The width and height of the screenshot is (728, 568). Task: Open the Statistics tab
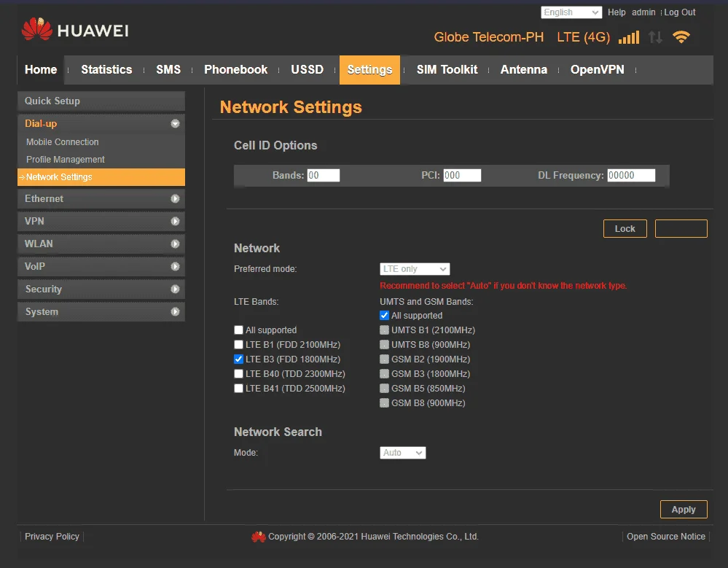coord(106,70)
